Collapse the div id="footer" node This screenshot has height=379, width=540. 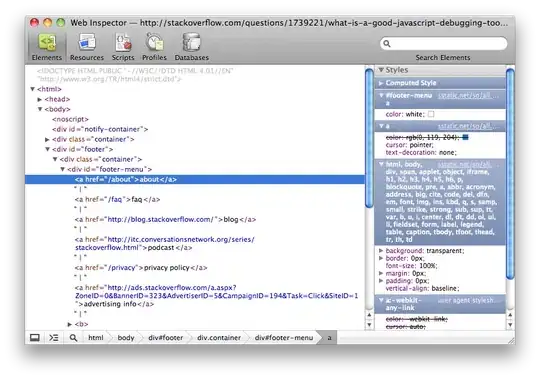coord(48,149)
